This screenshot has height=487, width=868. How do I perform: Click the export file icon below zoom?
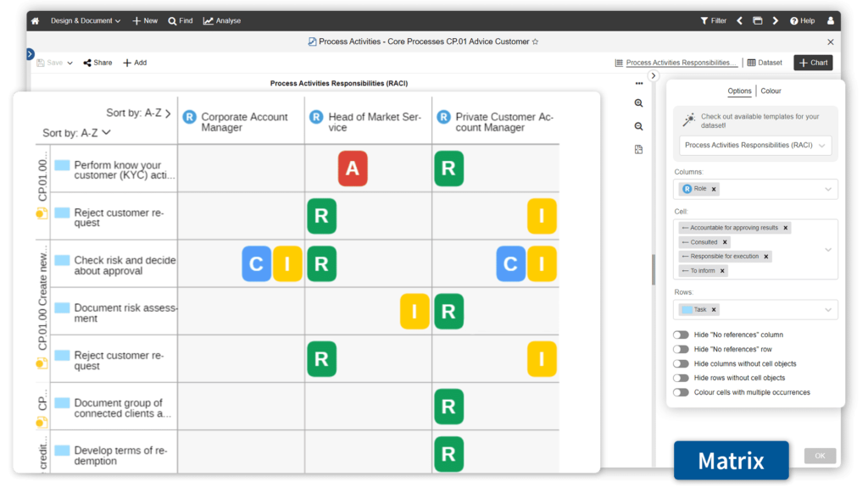(638, 150)
